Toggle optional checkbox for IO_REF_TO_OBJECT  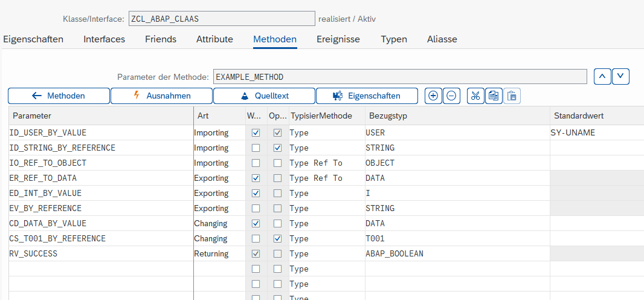[x=278, y=163]
